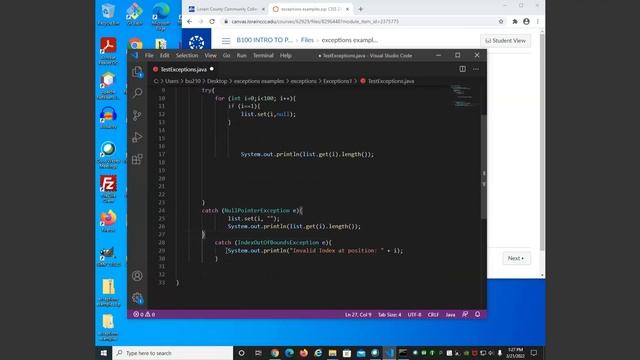Open the Audacity headphones desktop shortcut

point(108,118)
